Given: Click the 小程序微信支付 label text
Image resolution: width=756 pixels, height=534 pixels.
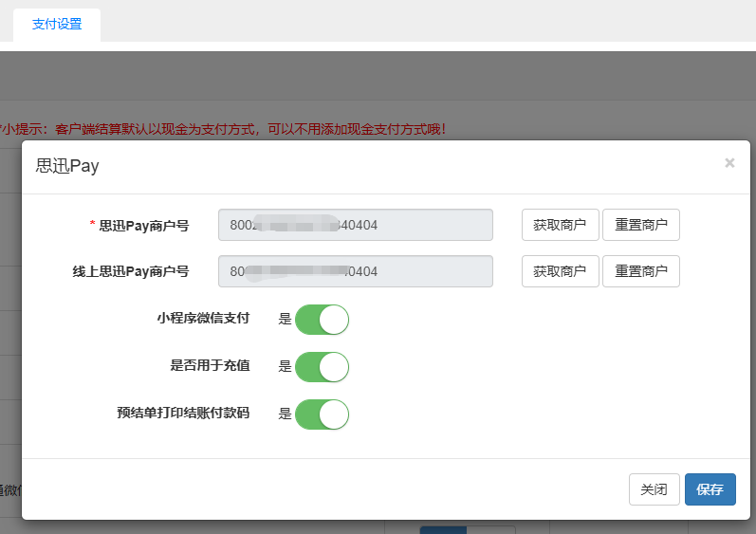Looking at the screenshot, I should tap(203, 319).
